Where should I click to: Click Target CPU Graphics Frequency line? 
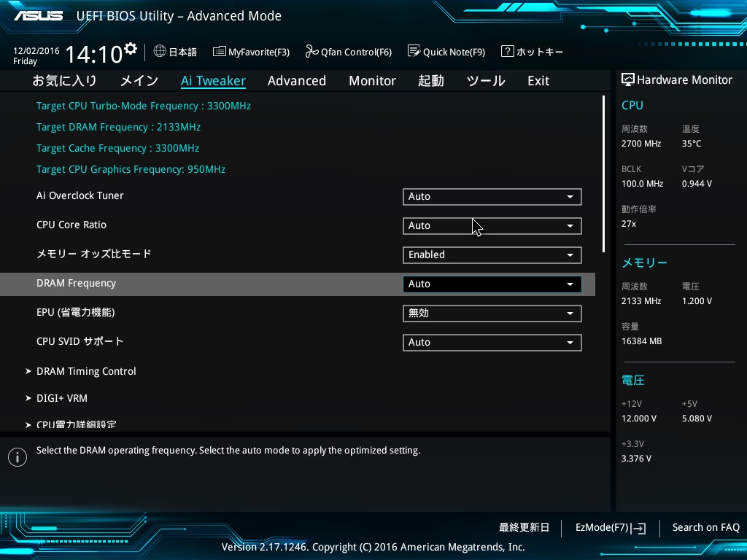point(131,169)
